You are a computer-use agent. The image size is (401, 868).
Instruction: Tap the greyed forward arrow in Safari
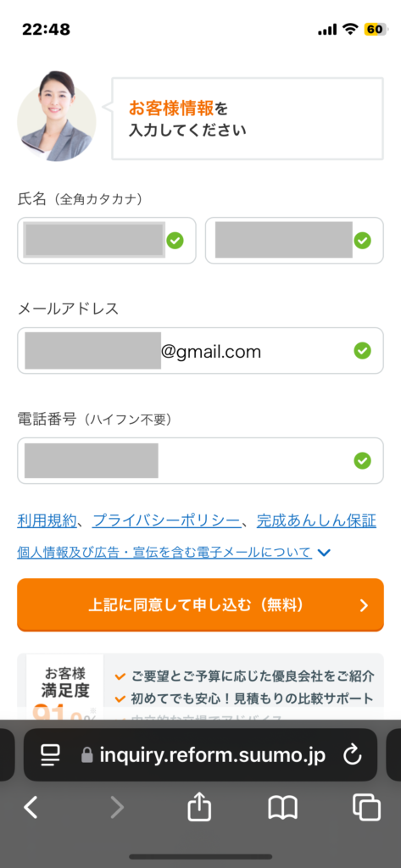click(x=117, y=808)
